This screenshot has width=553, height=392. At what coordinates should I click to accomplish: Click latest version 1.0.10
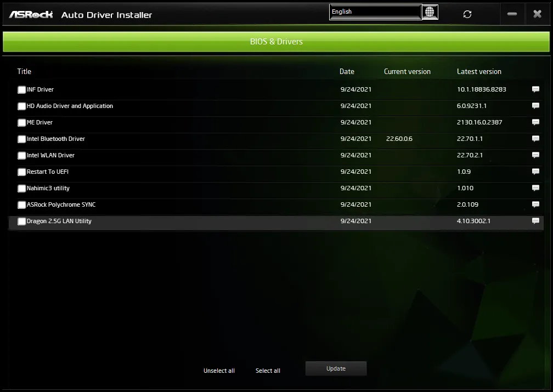[465, 188]
